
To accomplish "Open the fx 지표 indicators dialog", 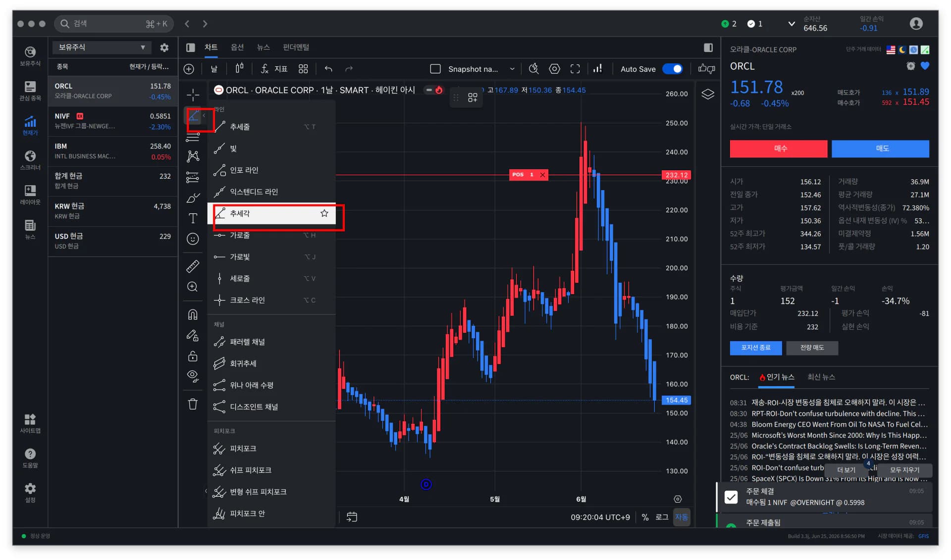I will [x=274, y=69].
